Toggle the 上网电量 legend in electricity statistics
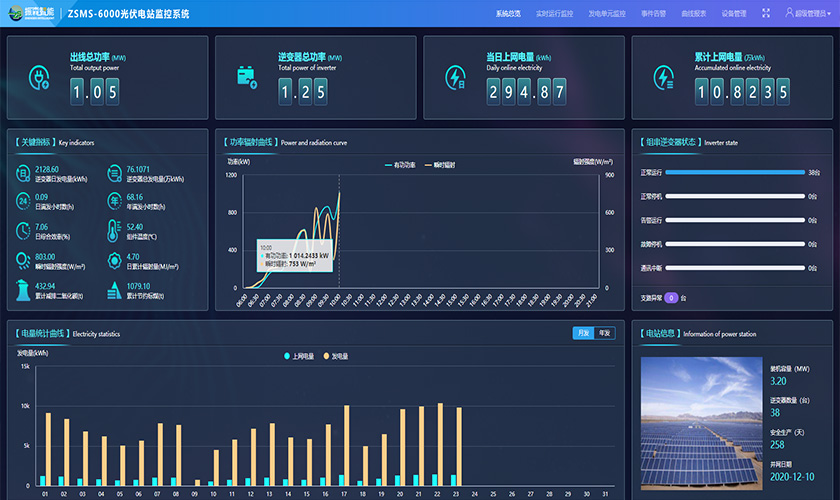The height and width of the screenshot is (500, 840). pyautogui.click(x=299, y=356)
